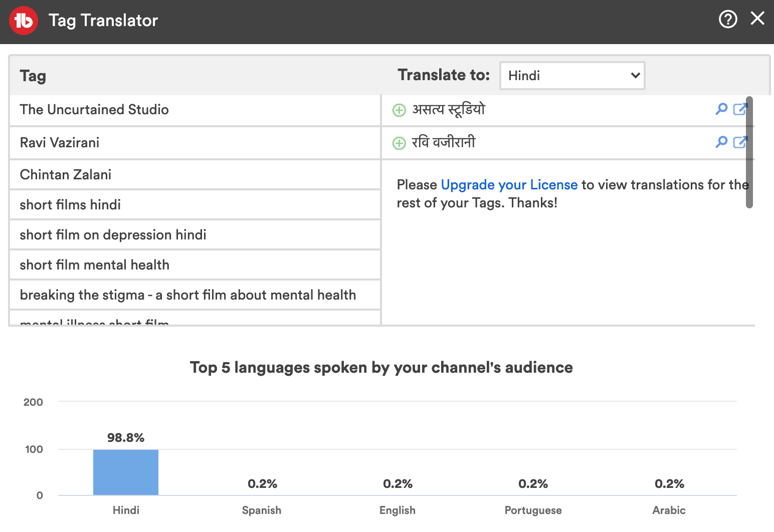Open help via the question mark icon
The image size is (774, 532).
point(727,20)
